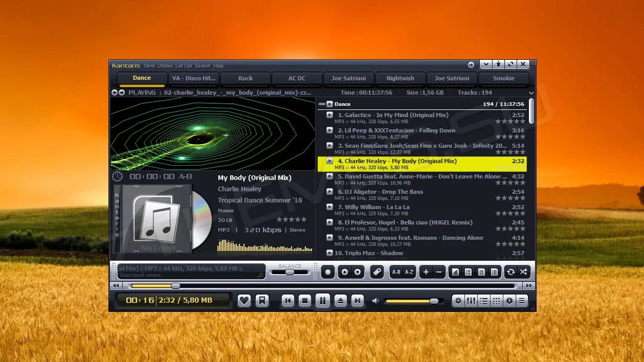The image size is (644, 362).
Task: Toggle A-B repeat button in toolbar
Action: click(396, 272)
